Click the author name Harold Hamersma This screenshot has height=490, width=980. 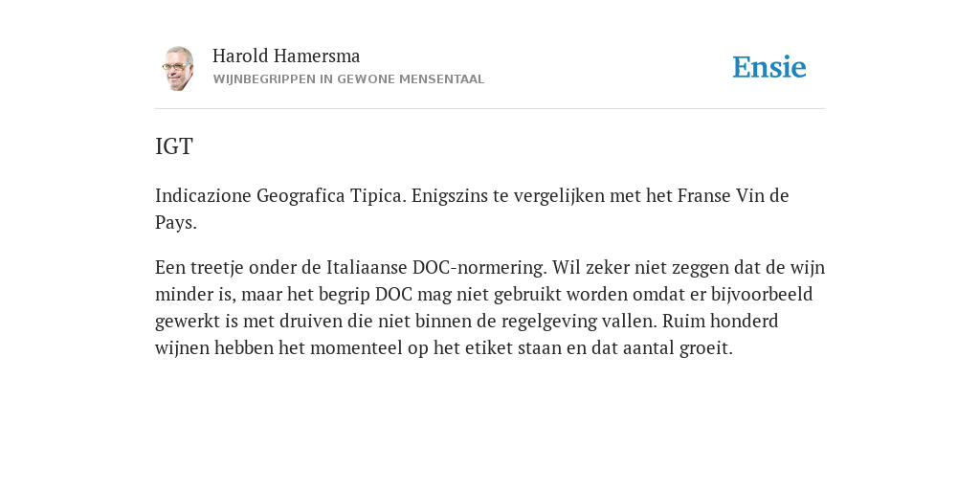tap(286, 56)
